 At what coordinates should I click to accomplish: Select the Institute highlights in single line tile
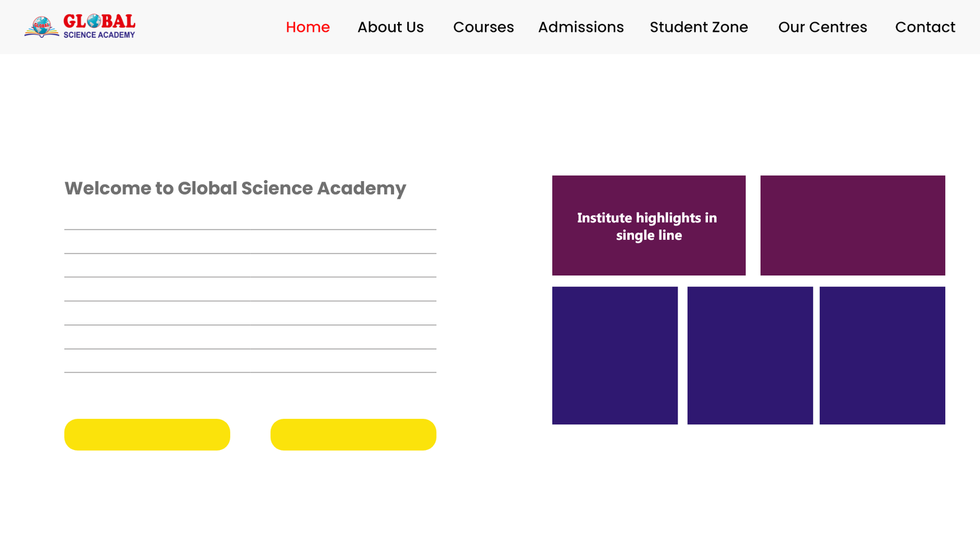(x=649, y=225)
